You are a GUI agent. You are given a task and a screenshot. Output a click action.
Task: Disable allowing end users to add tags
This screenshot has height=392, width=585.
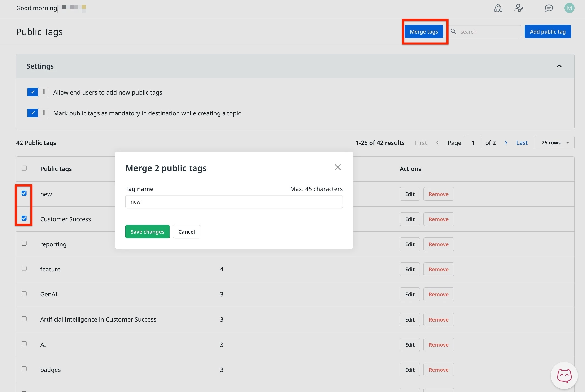point(38,92)
